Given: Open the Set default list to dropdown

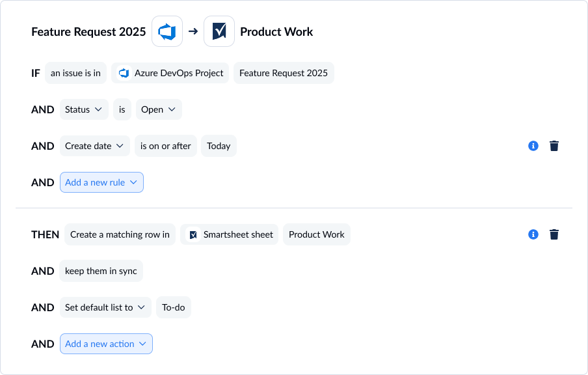Looking at the screenshot, I should (105, 307).
